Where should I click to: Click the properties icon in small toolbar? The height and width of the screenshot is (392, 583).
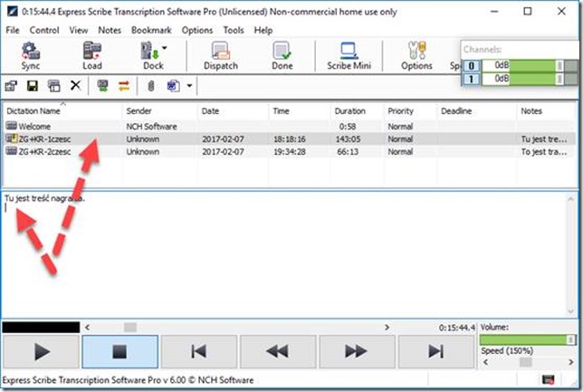11,86
